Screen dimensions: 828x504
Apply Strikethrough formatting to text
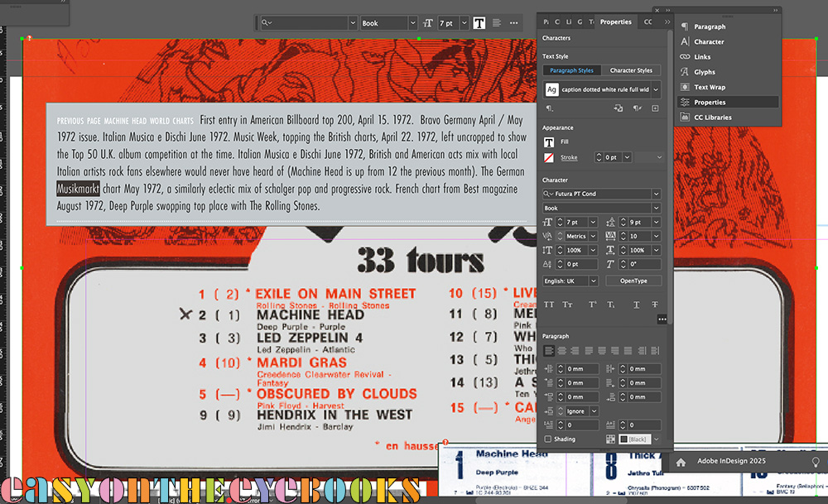[654, 305]
